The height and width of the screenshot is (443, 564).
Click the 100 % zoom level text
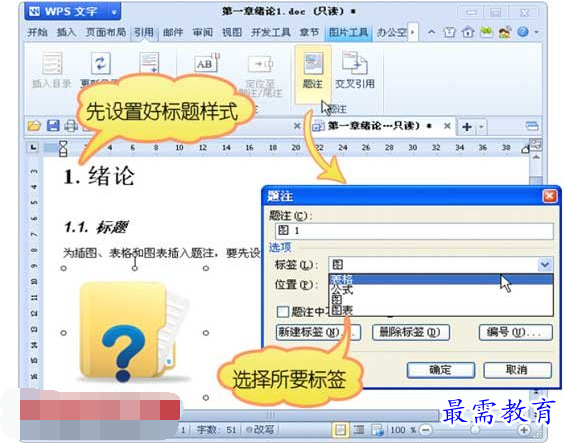coord(403,430)
